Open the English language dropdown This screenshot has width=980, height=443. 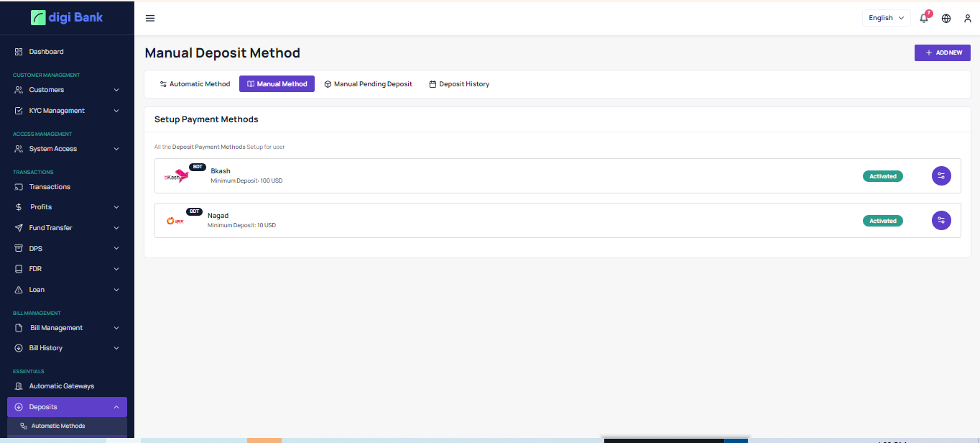[886, 18]
